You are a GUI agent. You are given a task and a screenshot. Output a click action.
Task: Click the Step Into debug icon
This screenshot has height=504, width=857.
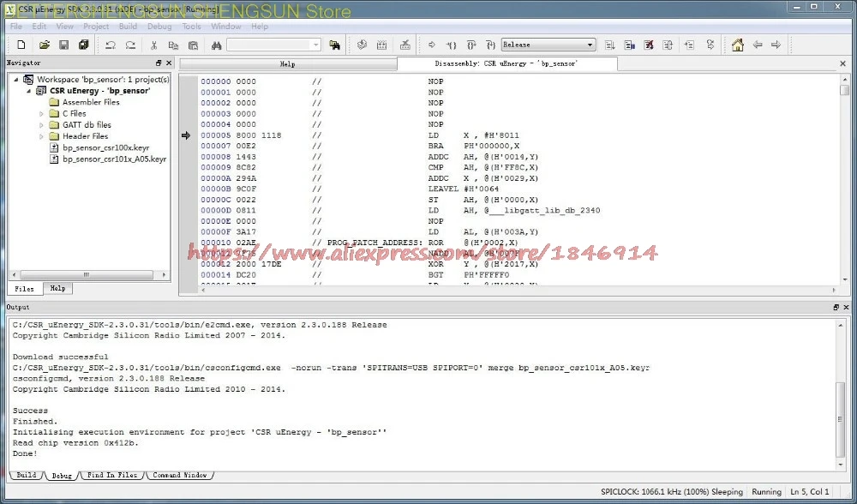click(452, 44)
